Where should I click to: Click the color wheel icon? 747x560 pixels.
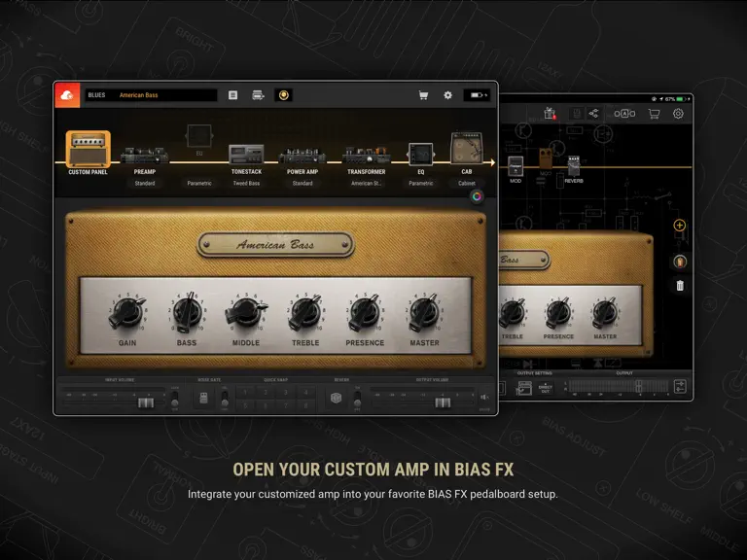(477, 196)
